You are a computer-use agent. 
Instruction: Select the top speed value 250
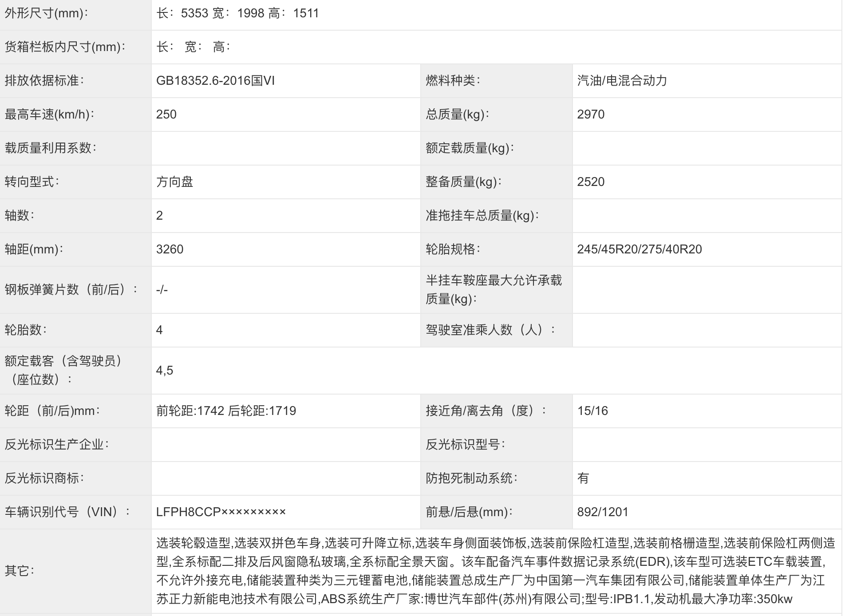(x=166, y=115)
